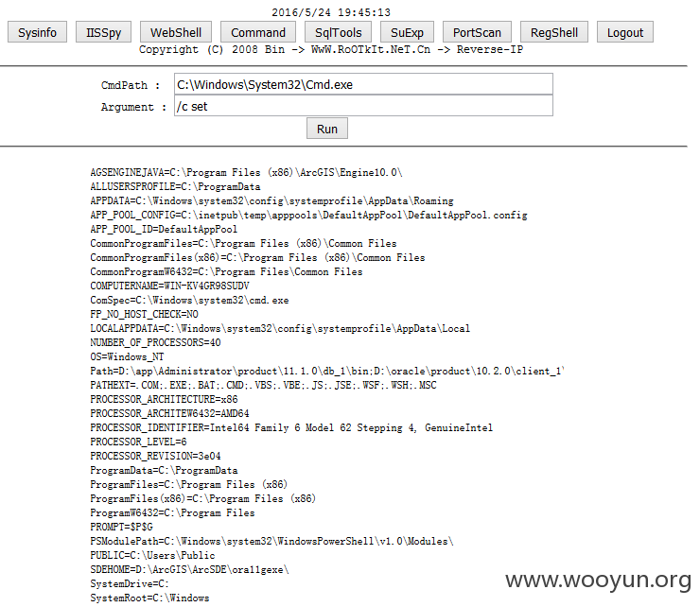Click the APPDATA output line
Viewport: 700px width, 607px height.
click(x=271, y=200)
